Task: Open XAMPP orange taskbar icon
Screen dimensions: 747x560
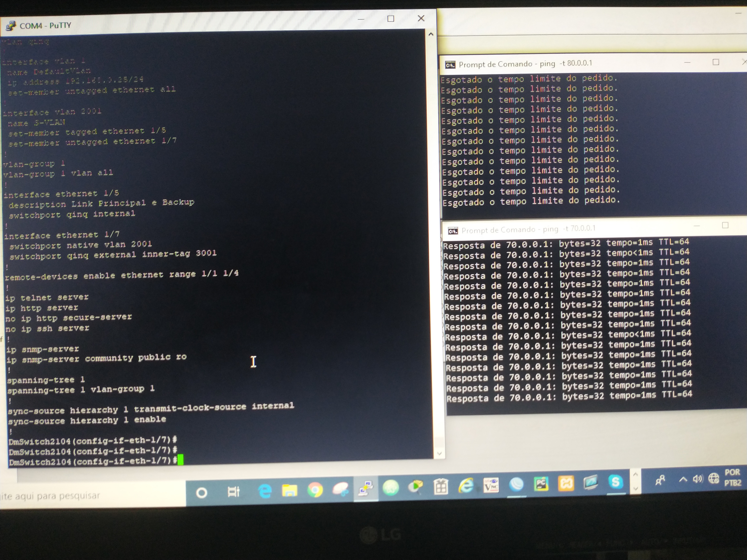Action: click(x=566, y=483)
